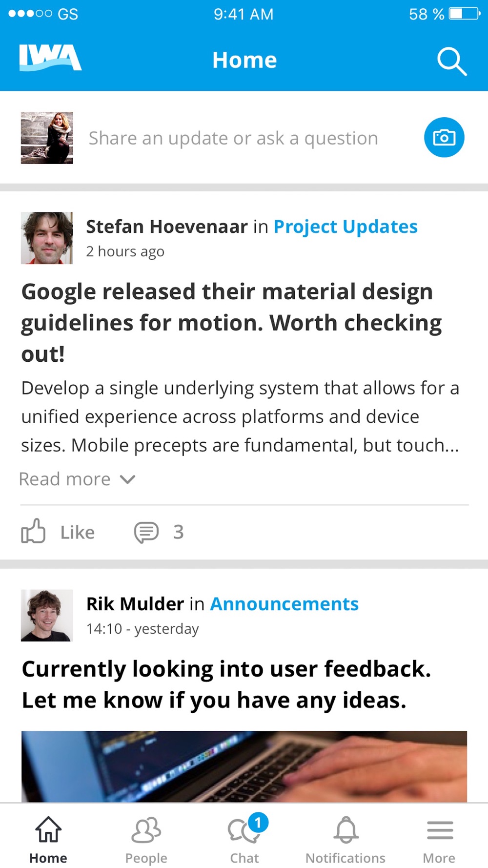Tap the IWA logo in the header
Screen dimensions: 488x868
coord(50,58)
